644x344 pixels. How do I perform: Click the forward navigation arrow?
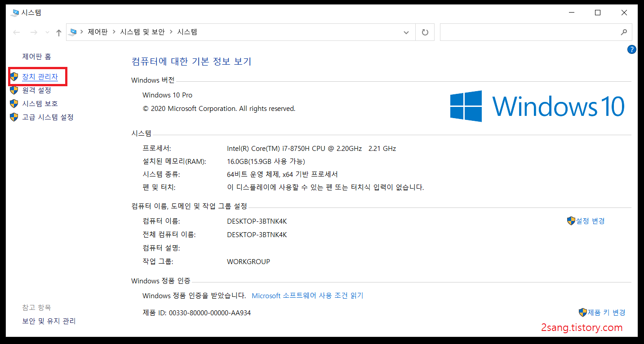click(34, 32)
